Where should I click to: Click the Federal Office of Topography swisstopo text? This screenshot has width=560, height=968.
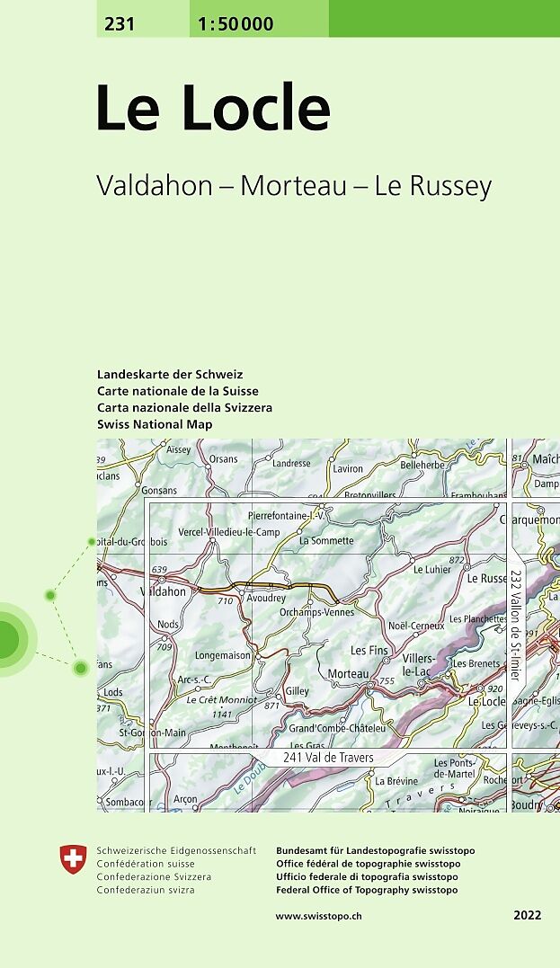(x=367, y=890)
